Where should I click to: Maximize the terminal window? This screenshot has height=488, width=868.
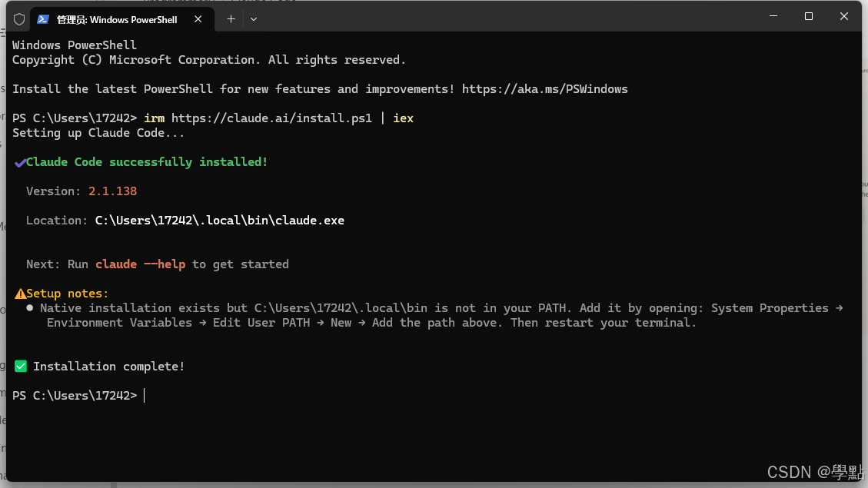coord(809,16)
